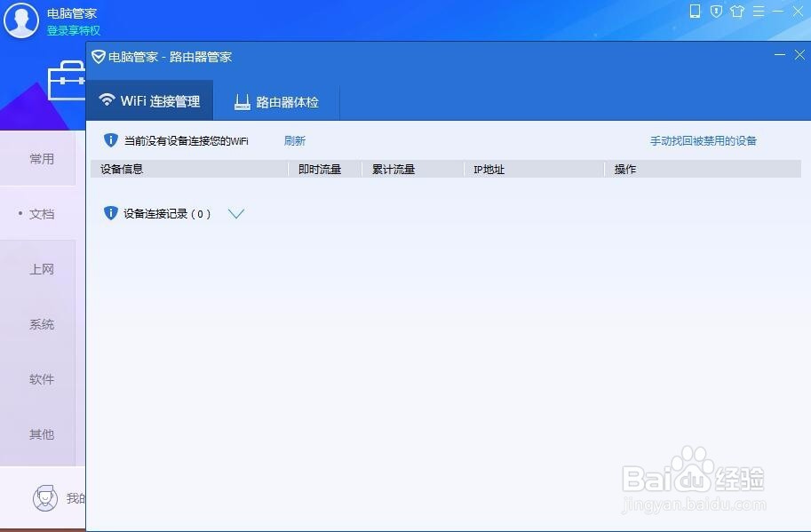
Task: Click the WiFi icon on the WiFi连接管理 tab
Action: pyautogui.click(x=107, y=99)
